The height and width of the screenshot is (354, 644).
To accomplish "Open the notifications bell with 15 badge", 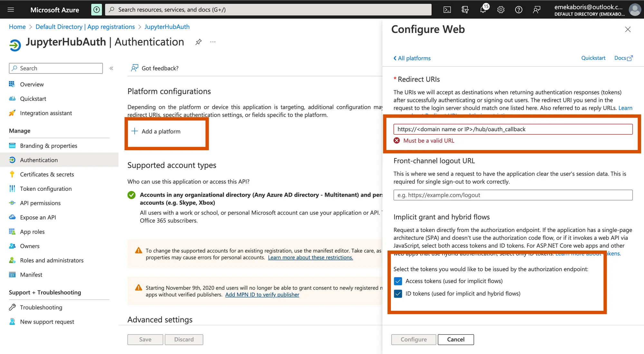I will click(484, 9).
